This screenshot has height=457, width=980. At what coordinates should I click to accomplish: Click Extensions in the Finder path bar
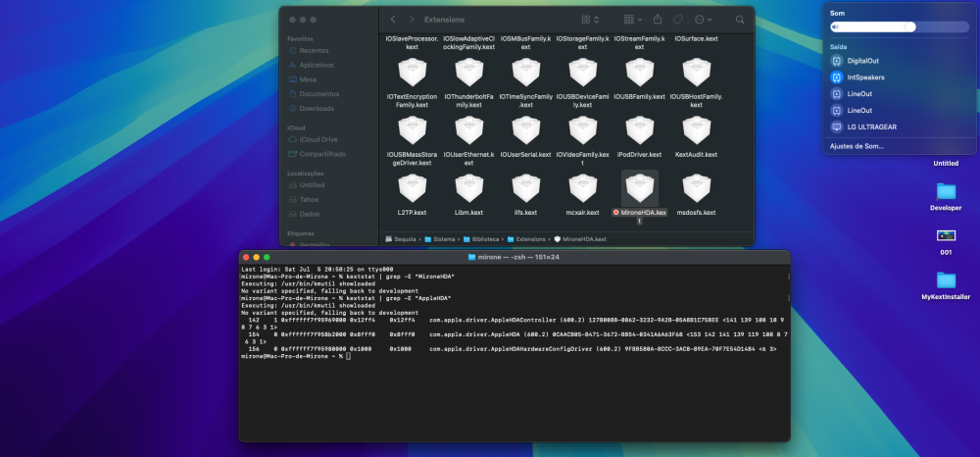pyautogui.click(x=526, y=239)
